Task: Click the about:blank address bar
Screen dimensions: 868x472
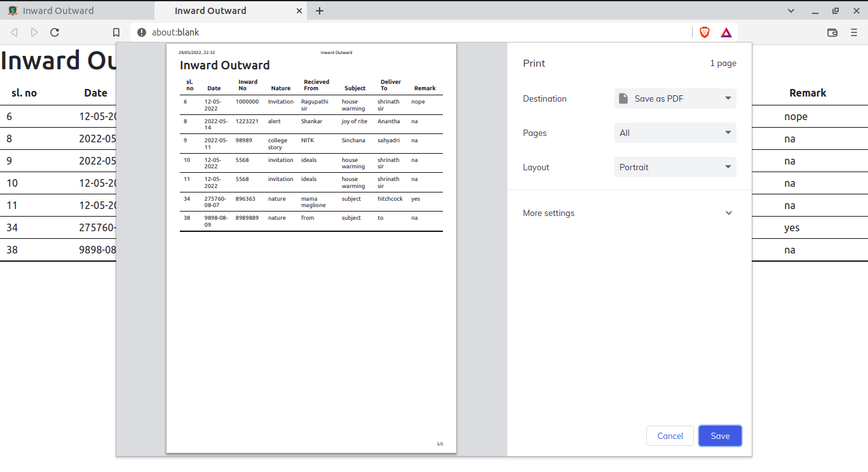Action: (407, 32)
